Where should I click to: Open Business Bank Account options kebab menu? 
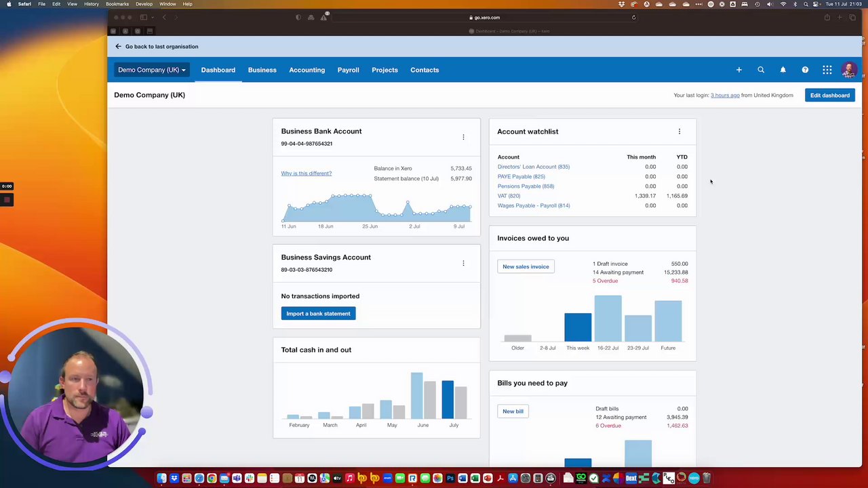pos(463,138)
